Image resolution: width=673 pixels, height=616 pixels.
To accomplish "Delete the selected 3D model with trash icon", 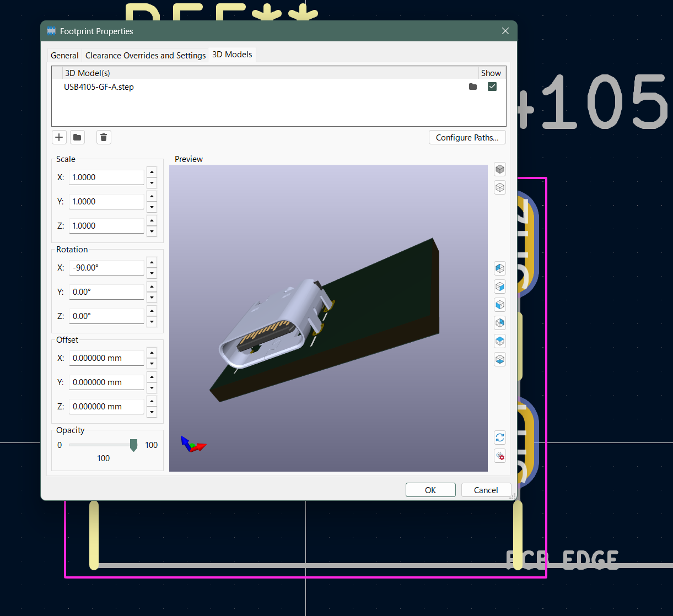I will (x=104, y=137).
